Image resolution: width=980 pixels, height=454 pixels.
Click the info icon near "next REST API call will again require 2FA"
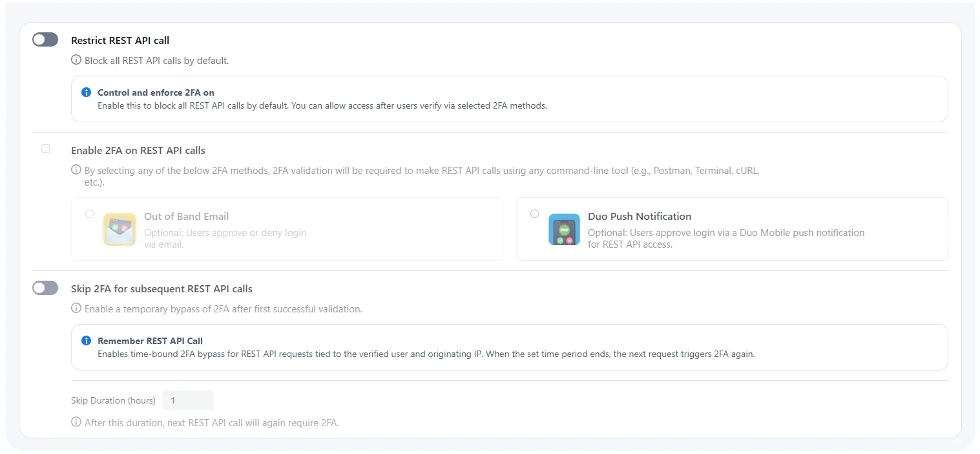(x=76, y=423)
